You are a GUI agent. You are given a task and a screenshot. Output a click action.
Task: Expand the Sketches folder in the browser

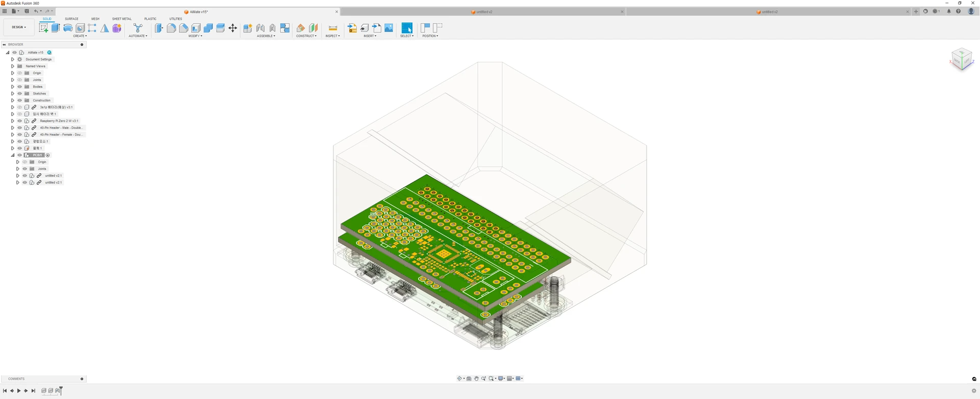(x=13, y=93)
